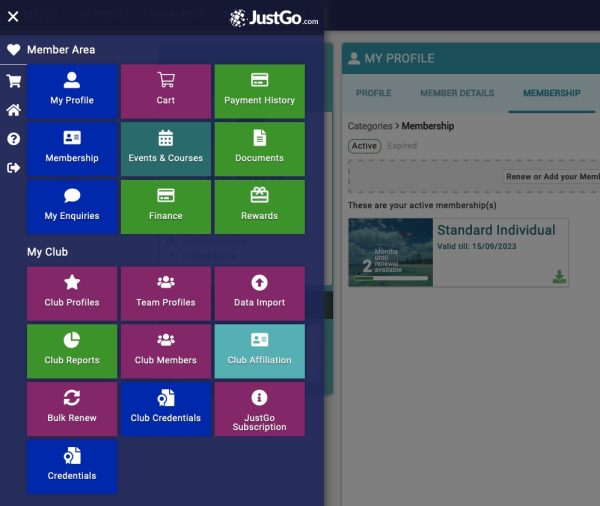Click the Standard Individual membership thumbnail

[391, 252]
